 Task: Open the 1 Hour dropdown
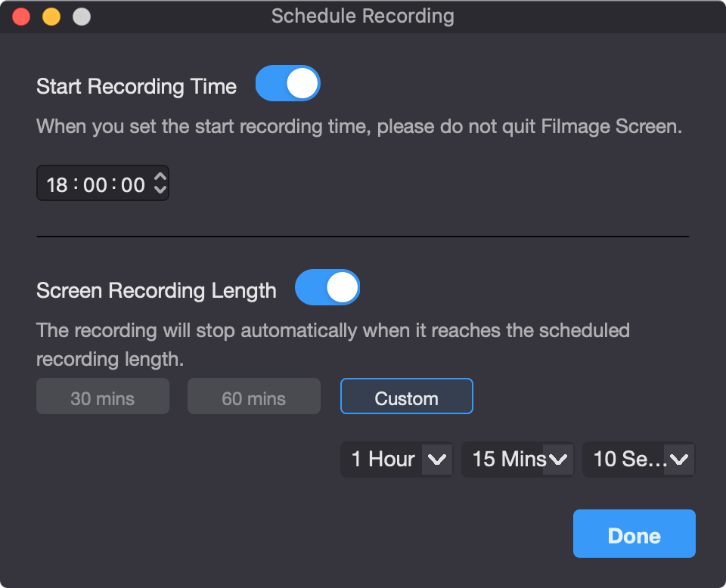pyautogui.click(x=396, y=460)
